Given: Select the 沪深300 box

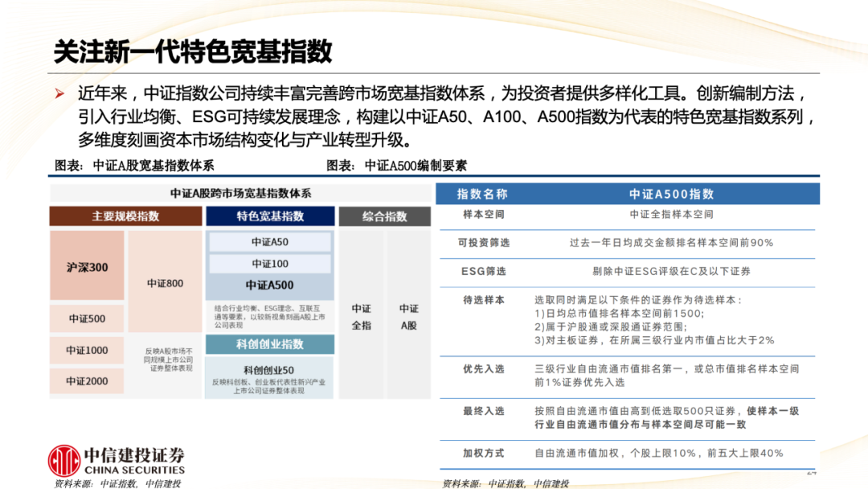Looking at the screenshot, I should tap(87, 266).
